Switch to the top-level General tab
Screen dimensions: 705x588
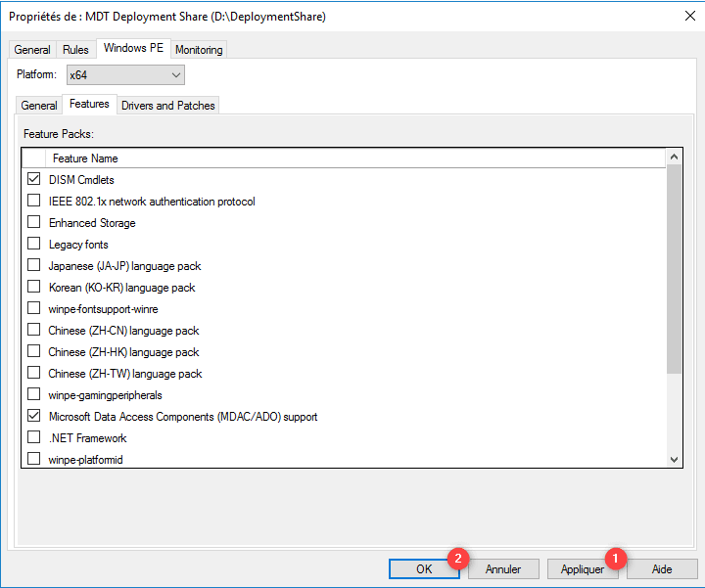pyautogui.click(x=32, y=50)
